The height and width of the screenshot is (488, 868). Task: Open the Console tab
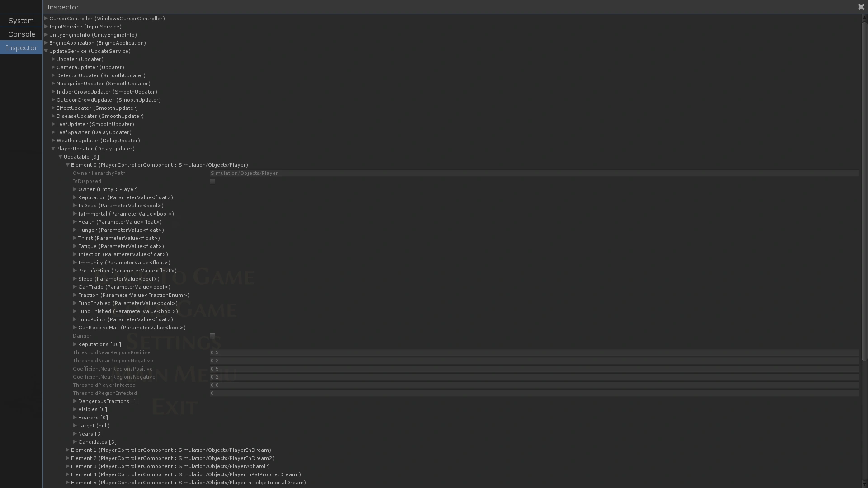[21, 34]
